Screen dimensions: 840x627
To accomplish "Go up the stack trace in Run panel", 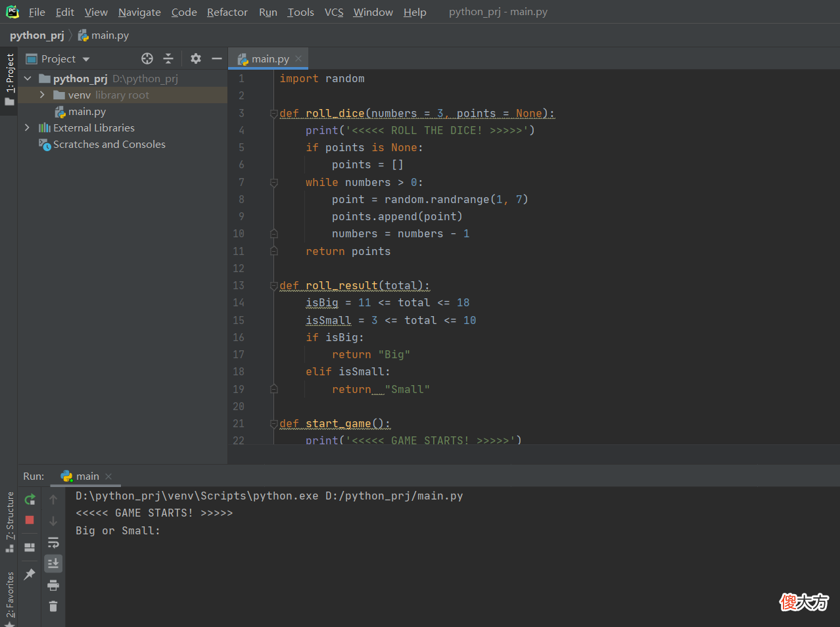I will tap(53, 499).
